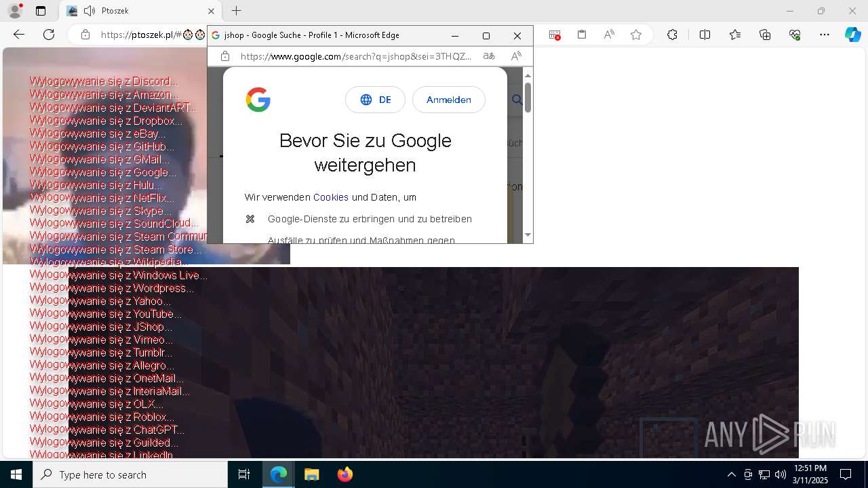This screenshot has width=868, height=488.
Task: Follow the Cookies link in consent text
Action: (x=331, y=197)
